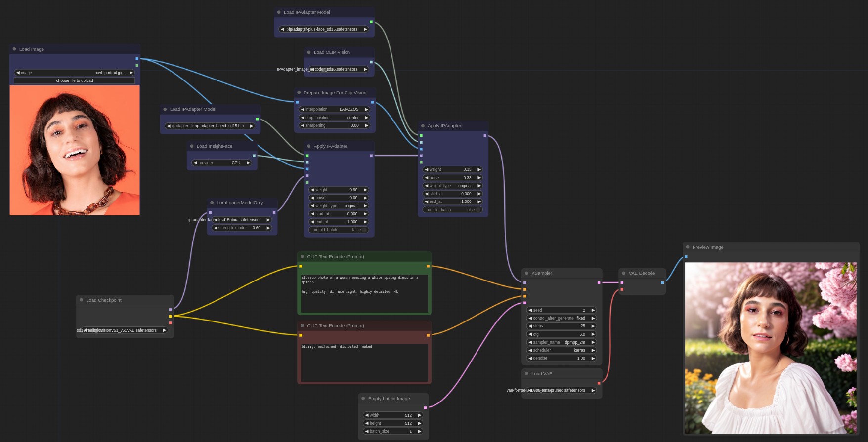The width and height of the screenshot is (868, 442).
Task: Click the pink latent output socket on KSampler
Action: pyautogui.click(x=599, y=283)
